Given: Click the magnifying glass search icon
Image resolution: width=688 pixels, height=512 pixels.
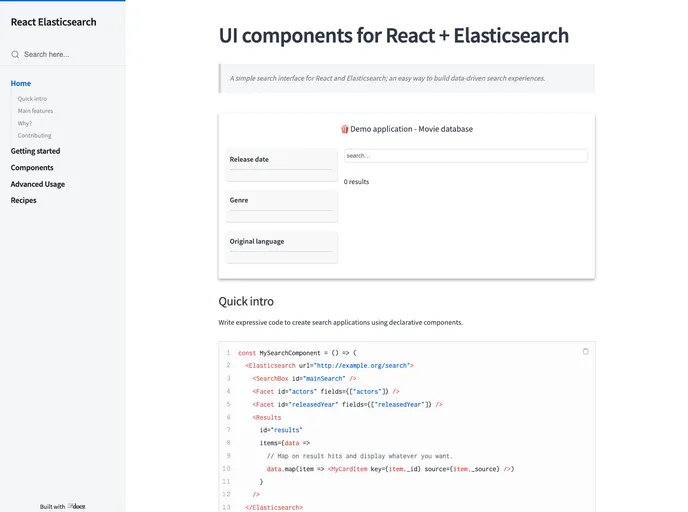Looking at the screenshot, I should [15, 55].
